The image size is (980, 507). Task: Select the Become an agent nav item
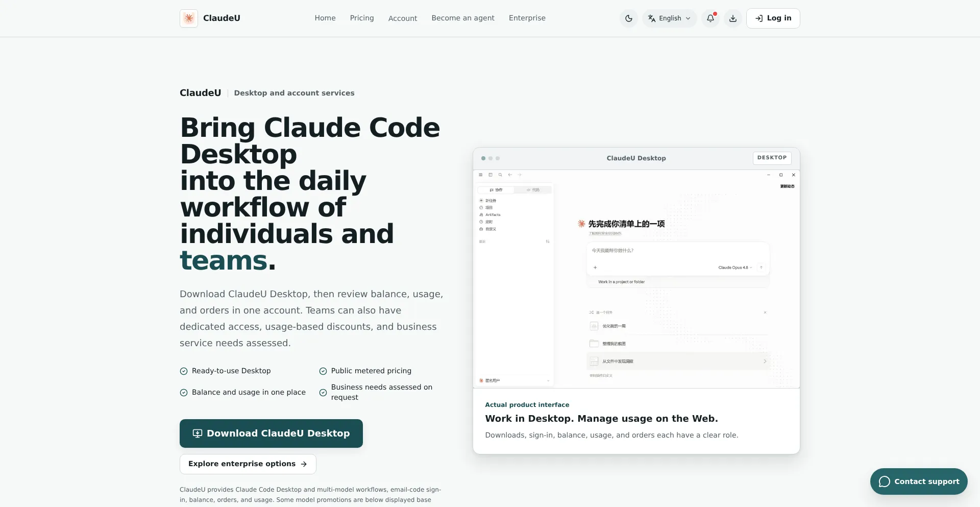tap(463, 18)
